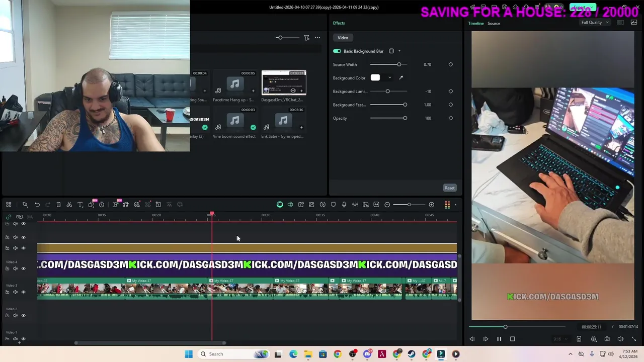Mute the Video 4 track speaker

(x=15, y=268)
